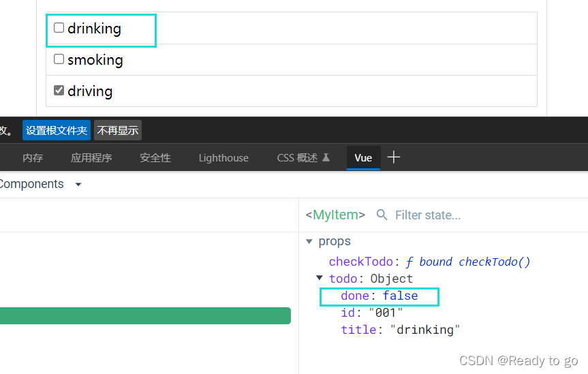Open the CSS 概述 tab
Viewport: 588px width, 374px height.
(x=303, y=158)
